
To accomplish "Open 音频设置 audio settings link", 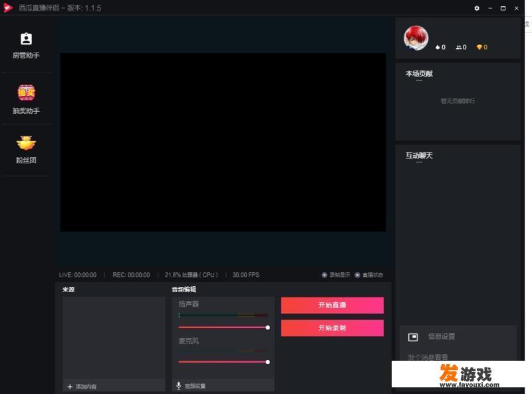I will (195, 386).
